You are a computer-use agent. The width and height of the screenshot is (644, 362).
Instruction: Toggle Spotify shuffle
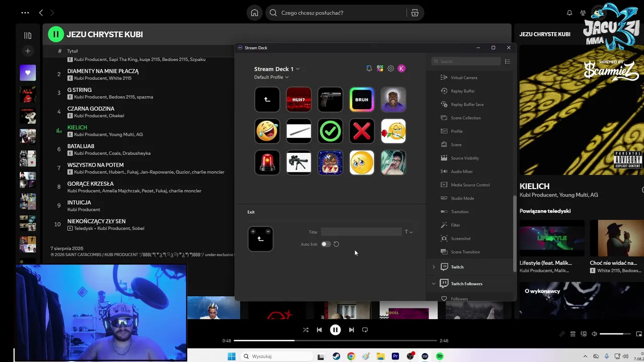[x=305, y=330]
